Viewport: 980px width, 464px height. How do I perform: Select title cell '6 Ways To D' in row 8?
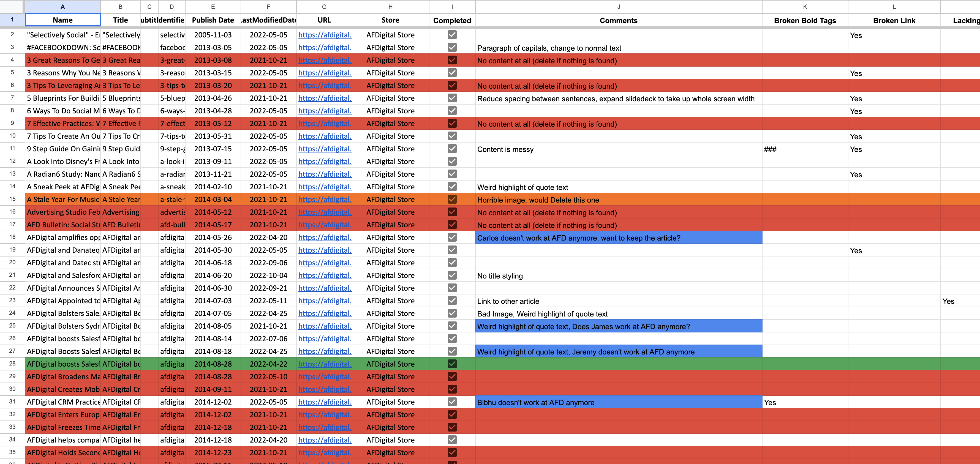121,111
